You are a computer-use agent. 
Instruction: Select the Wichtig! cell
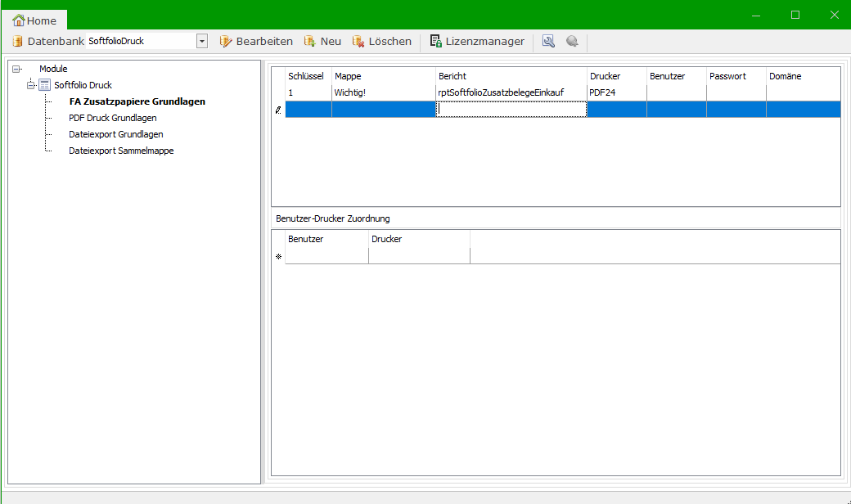pyautogui.click(x=384, y=92)
